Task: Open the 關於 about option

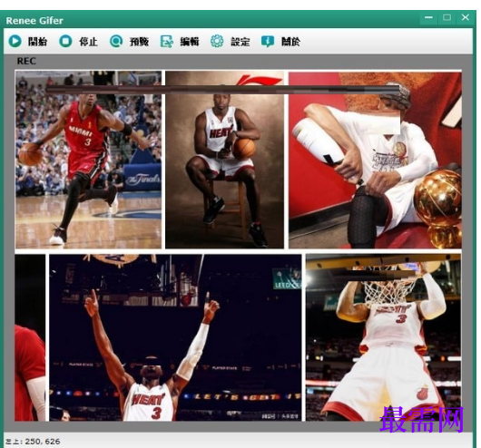Action: [x=290, y=42]
